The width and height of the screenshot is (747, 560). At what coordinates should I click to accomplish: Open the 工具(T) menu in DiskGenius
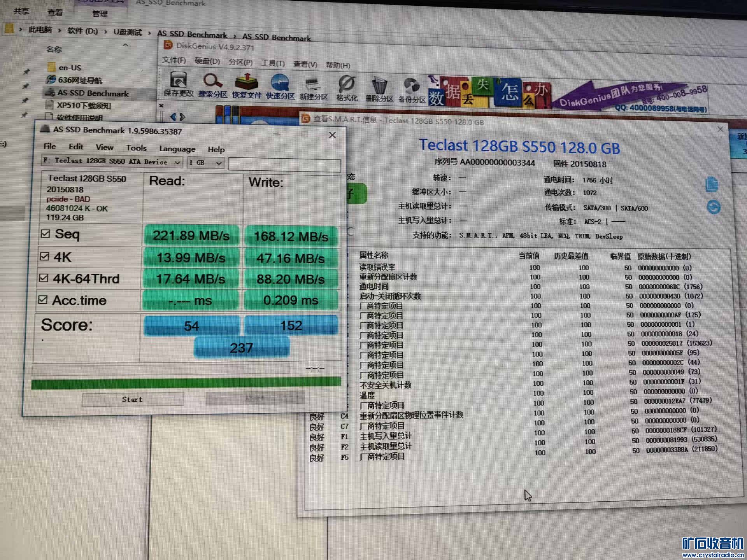pos(273,63)
